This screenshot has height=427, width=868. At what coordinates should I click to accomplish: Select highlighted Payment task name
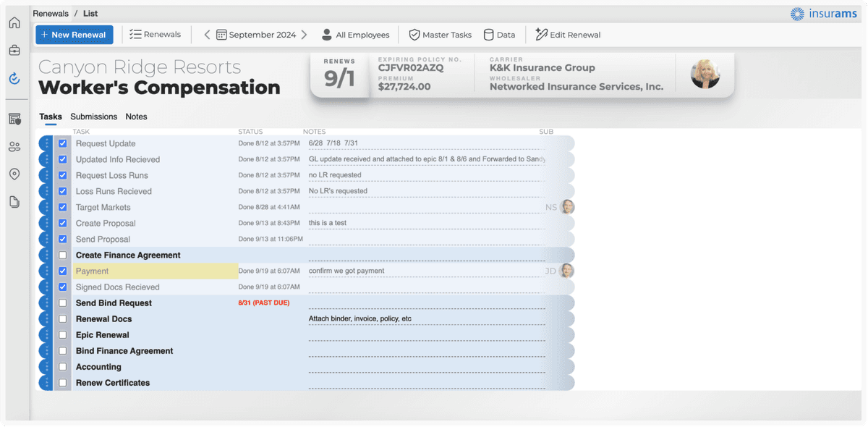92,271
